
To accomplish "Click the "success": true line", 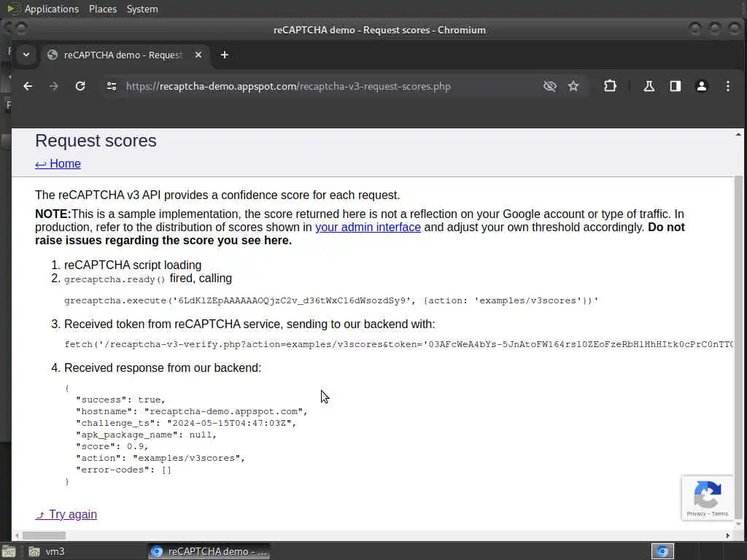I will 120,400.
